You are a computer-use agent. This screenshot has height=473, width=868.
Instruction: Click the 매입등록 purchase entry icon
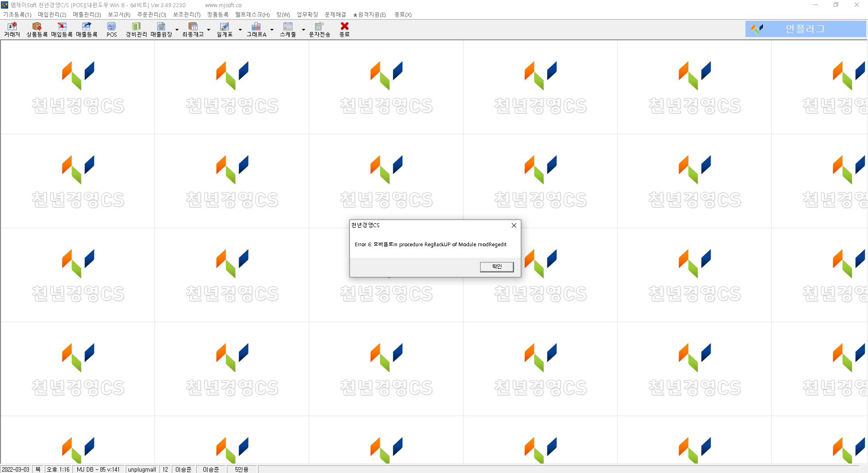click(62, 30)
